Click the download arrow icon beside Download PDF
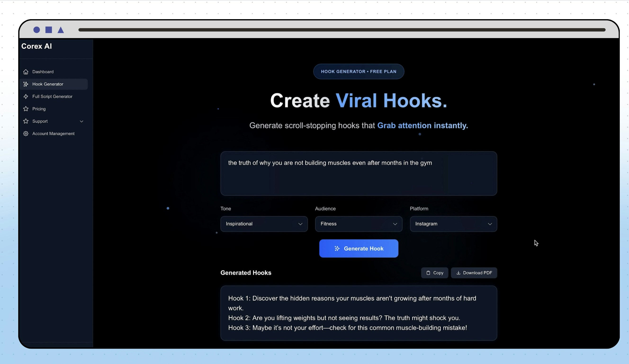 (458, 273)
